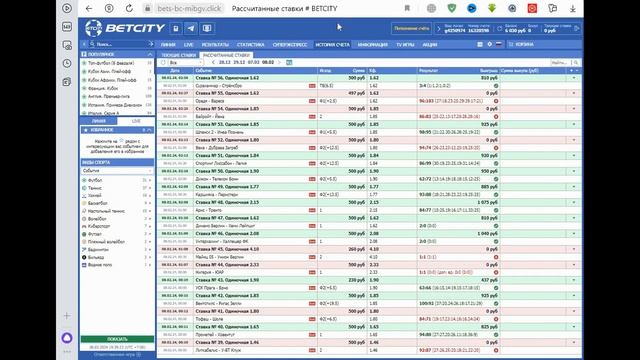Collapse the Популярное section
The height and width of the screenshot is (360, 640).
(x=150, y=54)
